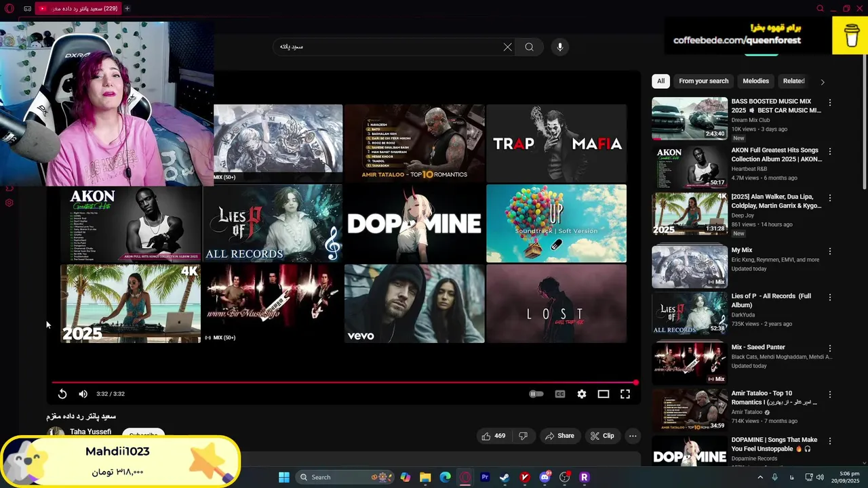The height and width of the screenshot is (488, 868).
Task: Open the purple R app on the taskbar
Action: (x=585, y=477)
